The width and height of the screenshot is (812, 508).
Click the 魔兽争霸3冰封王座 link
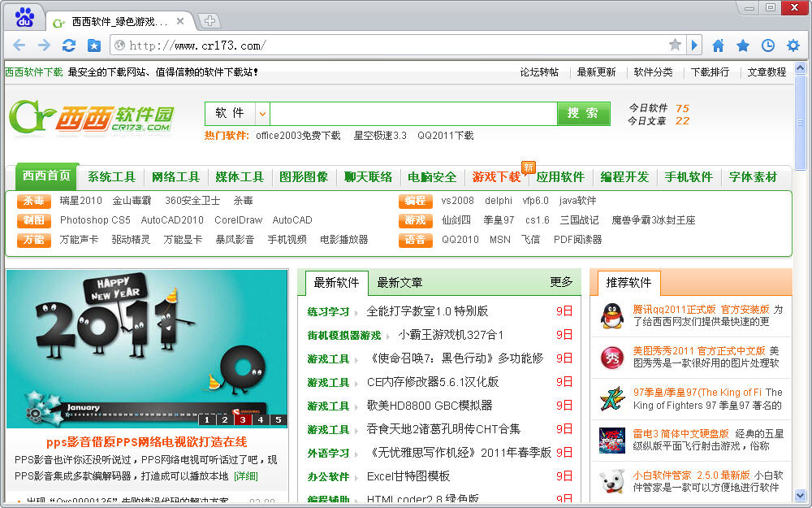tap(654, 220)
